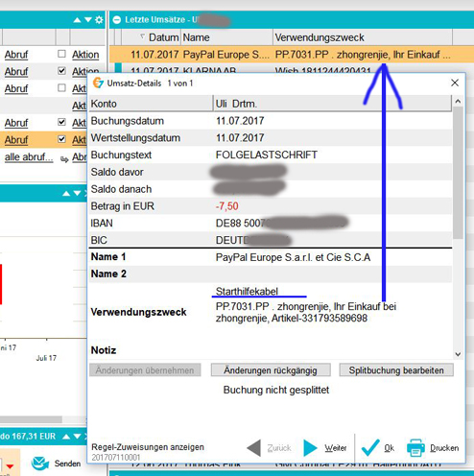The image size is (474, 476).
Task: Click down arrow in the Saldo 167,31 EUR bar
Action: [77, 437]
